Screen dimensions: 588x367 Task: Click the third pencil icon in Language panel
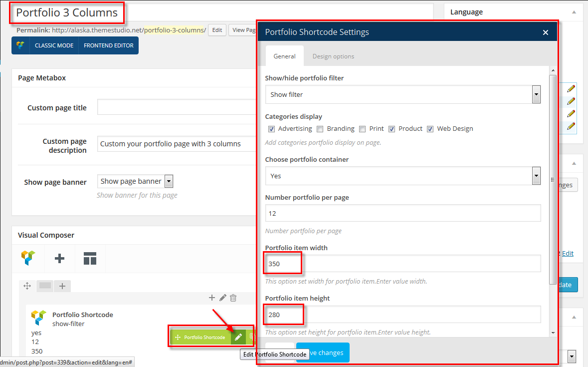click(x=571, y=114)
